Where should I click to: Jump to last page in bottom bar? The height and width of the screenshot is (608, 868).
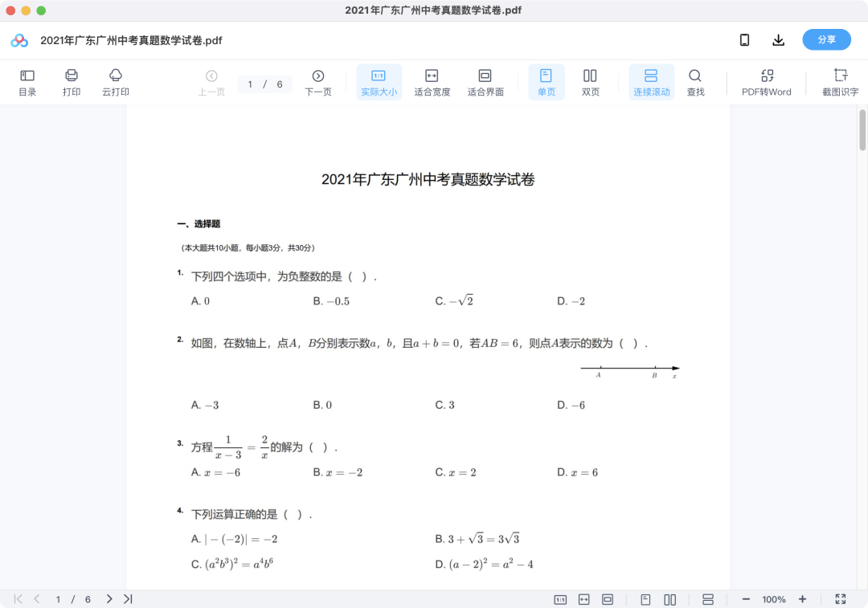pyautogui.click(x=128, y=599)
